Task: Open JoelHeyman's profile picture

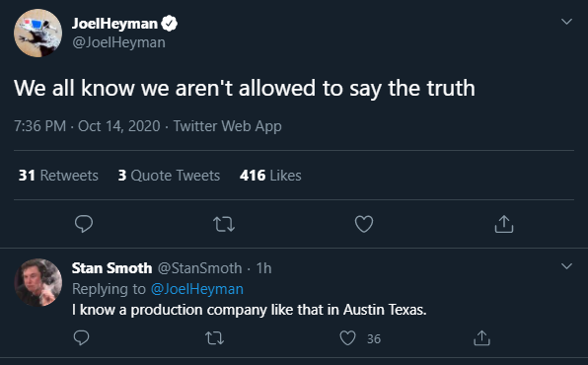Action: click(x=37, y=33)
